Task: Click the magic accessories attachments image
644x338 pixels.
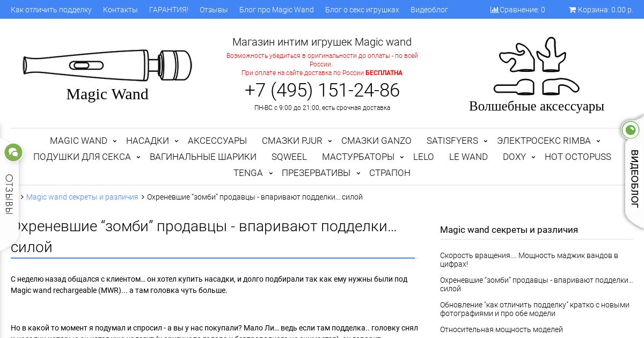Action: click(537, 66)
